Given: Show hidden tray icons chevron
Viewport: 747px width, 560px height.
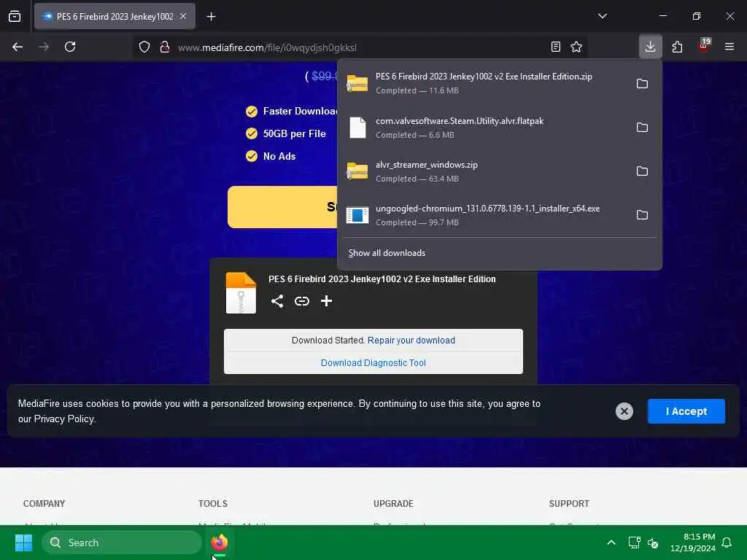Looking at the screenshot, I should pyautogui.click(x=611, y=542).
